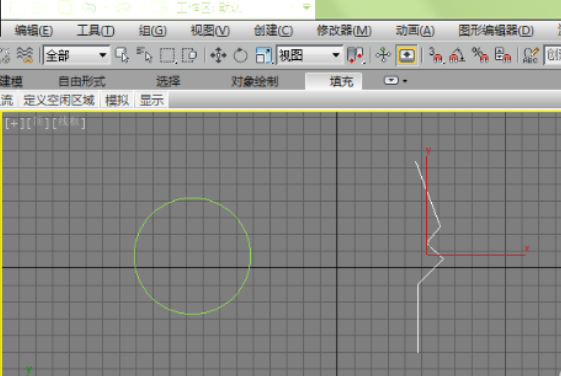Viewport: 561px width, 376px height.
Task: Open the 组(G) menu
Action: (153, 31)
